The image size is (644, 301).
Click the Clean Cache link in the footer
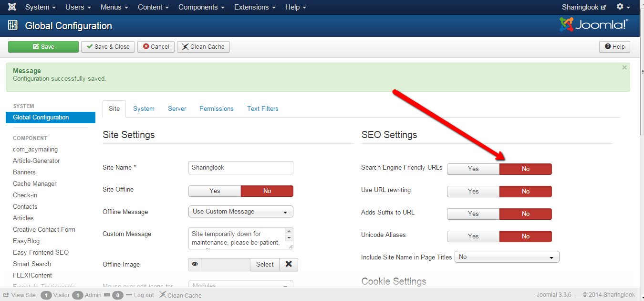click(180, 295)
